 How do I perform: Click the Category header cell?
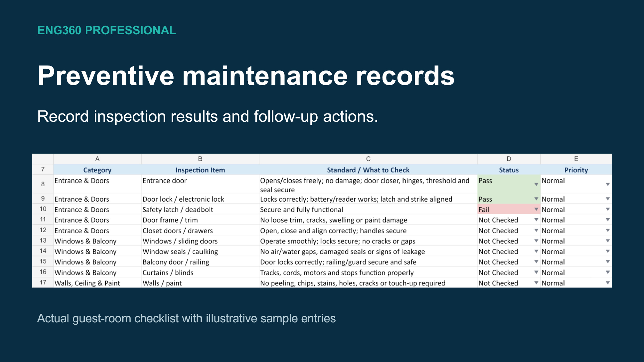tap(97, 170)
